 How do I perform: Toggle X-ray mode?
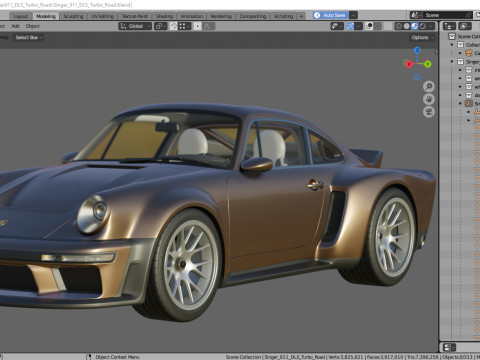pyautogui.click(x=388, y=26)
